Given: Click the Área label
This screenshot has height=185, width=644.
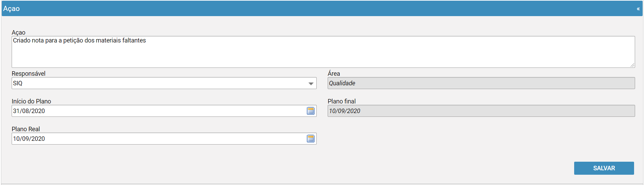Looking at the screenshot, I should click(x=334, y=73).
